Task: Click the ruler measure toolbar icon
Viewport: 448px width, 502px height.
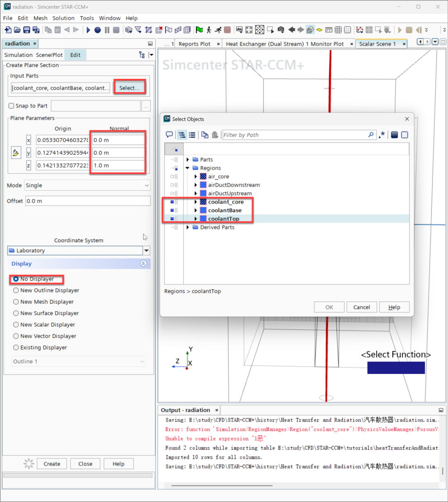Action: coord(329,30)
